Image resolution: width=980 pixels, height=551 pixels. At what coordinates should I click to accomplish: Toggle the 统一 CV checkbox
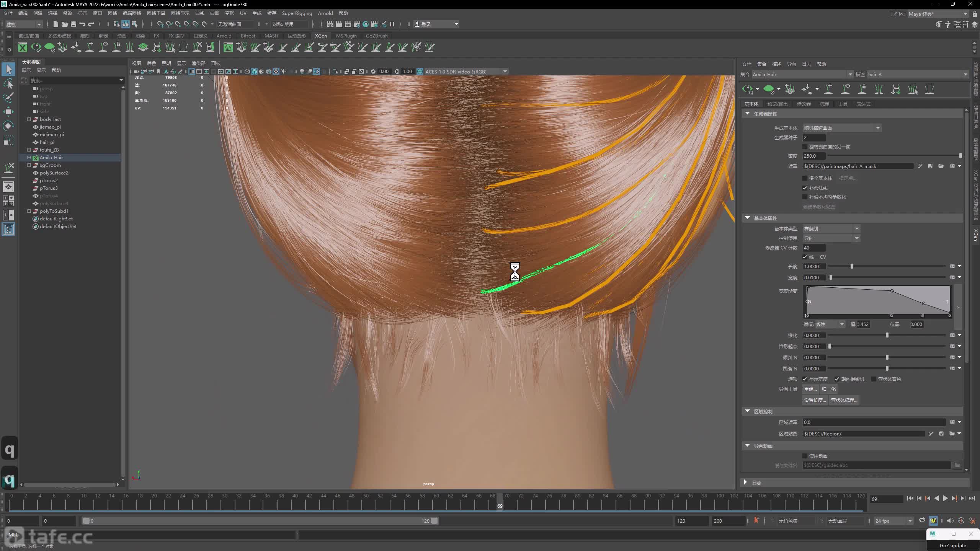805,257
